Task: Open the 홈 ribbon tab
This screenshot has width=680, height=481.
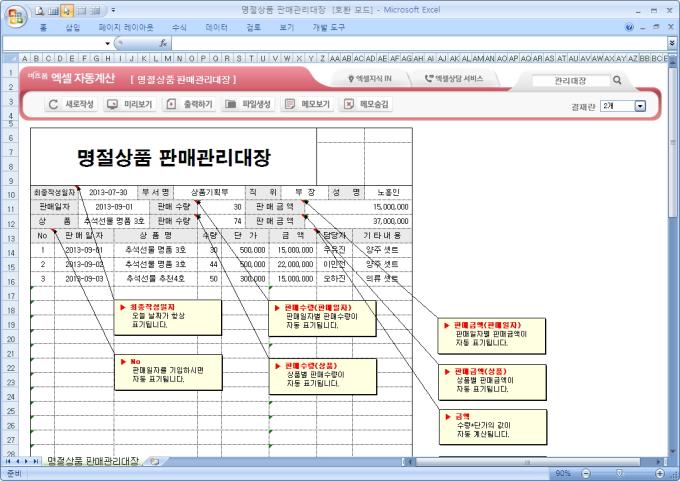Action: 43,27
